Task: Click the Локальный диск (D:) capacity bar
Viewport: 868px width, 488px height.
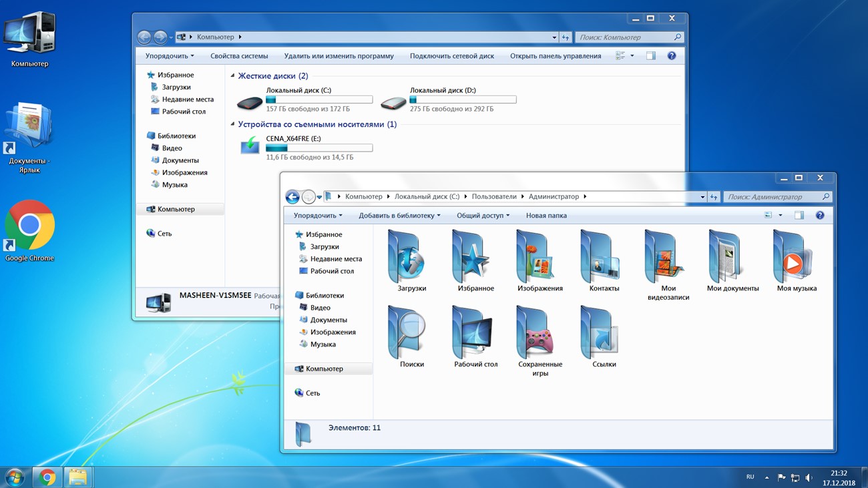Action: (463, 99)
